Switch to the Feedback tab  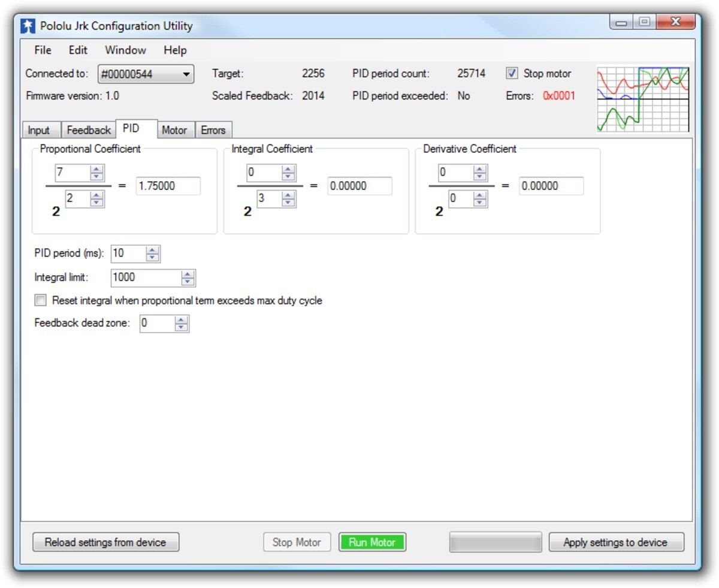[89, 130]
